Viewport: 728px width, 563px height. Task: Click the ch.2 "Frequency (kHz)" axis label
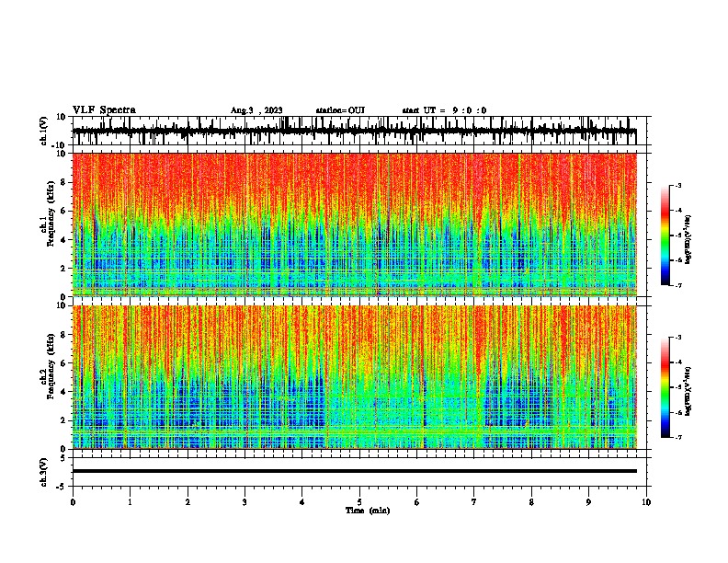(51, 366)
